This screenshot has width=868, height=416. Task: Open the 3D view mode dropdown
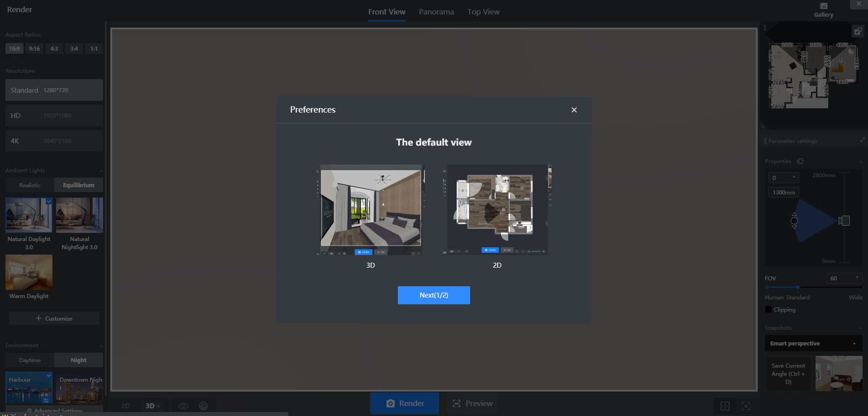153,406
